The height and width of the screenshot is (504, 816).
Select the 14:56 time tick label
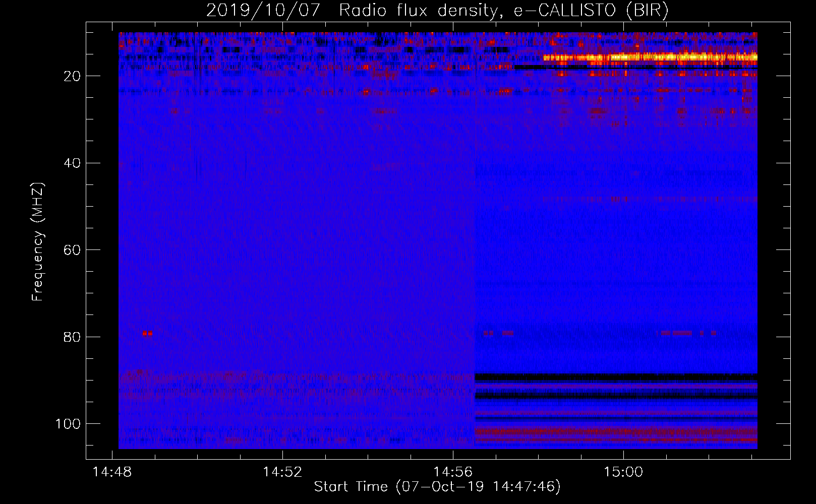click(x=453, y=472)
